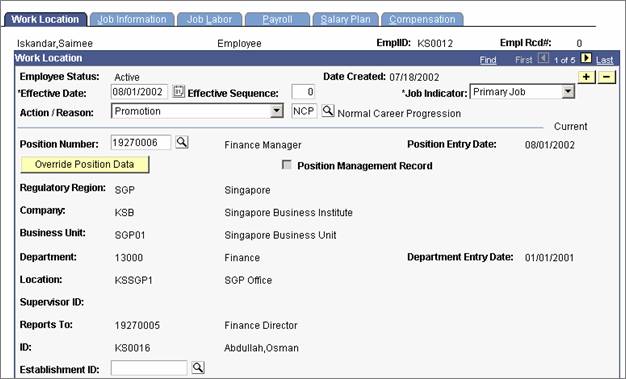The width and height of the screenshot is (626, 379).
Task: Click the Last link
Action: point(604,60)
